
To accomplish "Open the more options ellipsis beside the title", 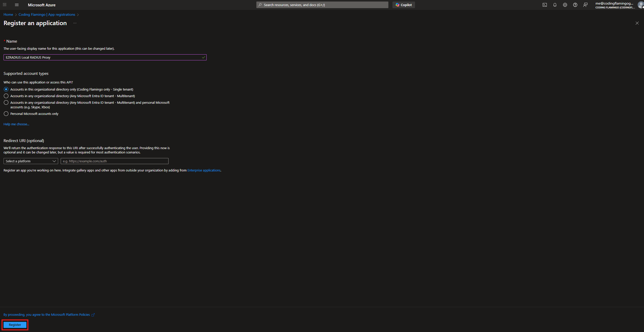I will point(75,23).
